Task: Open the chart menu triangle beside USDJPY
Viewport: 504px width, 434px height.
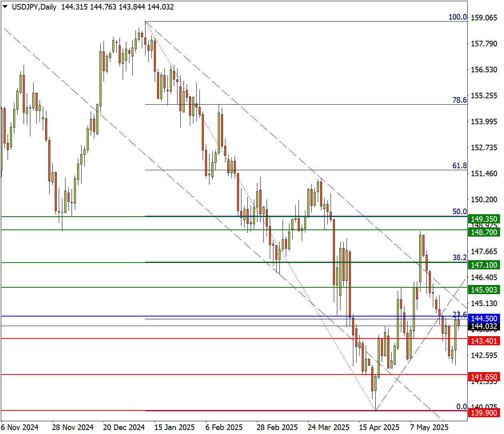Action: [x=5, y=7]
